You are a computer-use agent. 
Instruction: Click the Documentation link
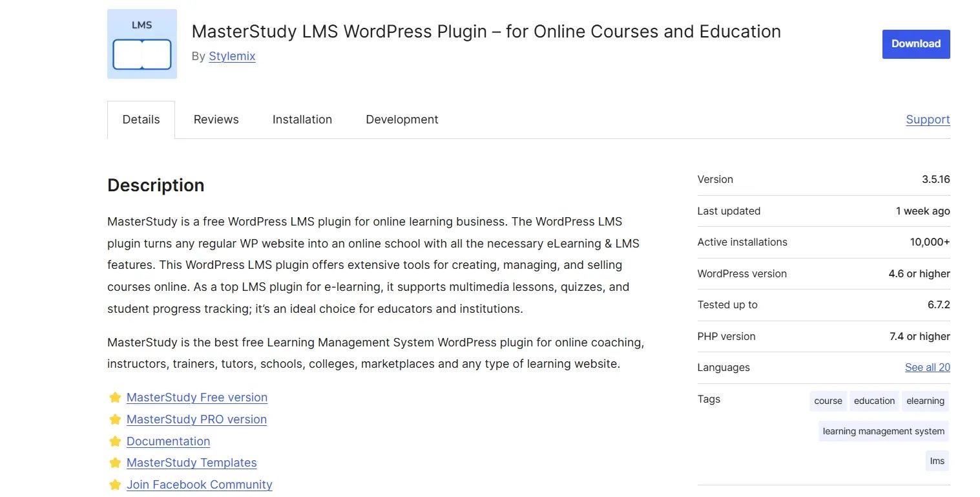coord(168,441)
